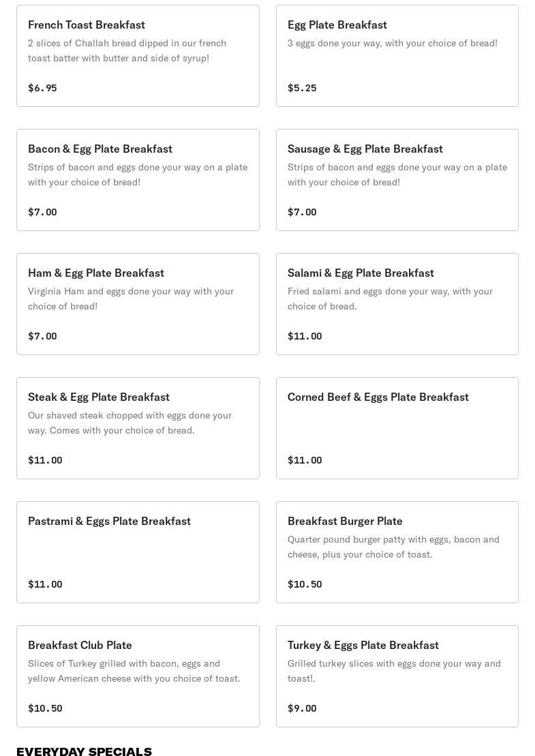Open the French Toast Breakfast item card
This screenshot has width=535, height=756.
138,56
